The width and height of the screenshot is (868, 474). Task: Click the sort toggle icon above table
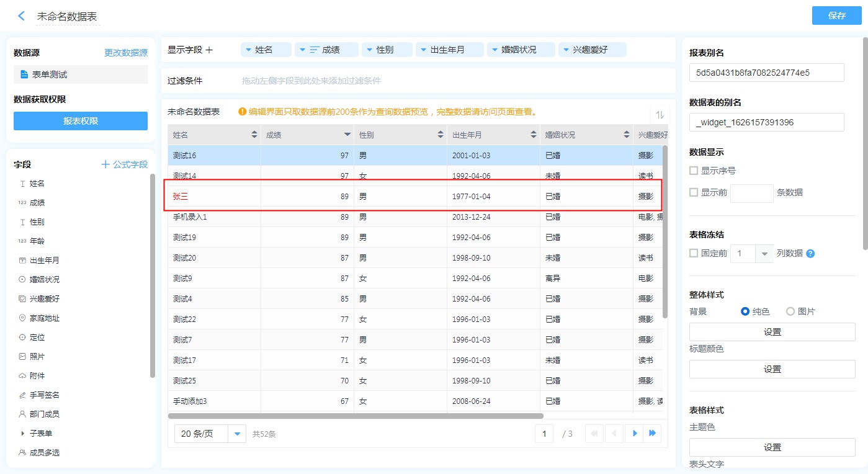pyautogui.click(x=660, y=115)
